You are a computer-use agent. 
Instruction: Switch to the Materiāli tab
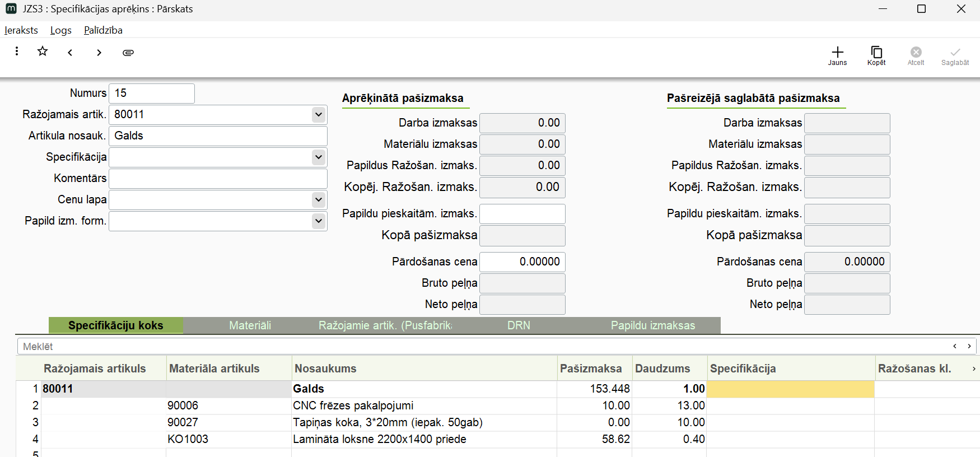[250, 325]
